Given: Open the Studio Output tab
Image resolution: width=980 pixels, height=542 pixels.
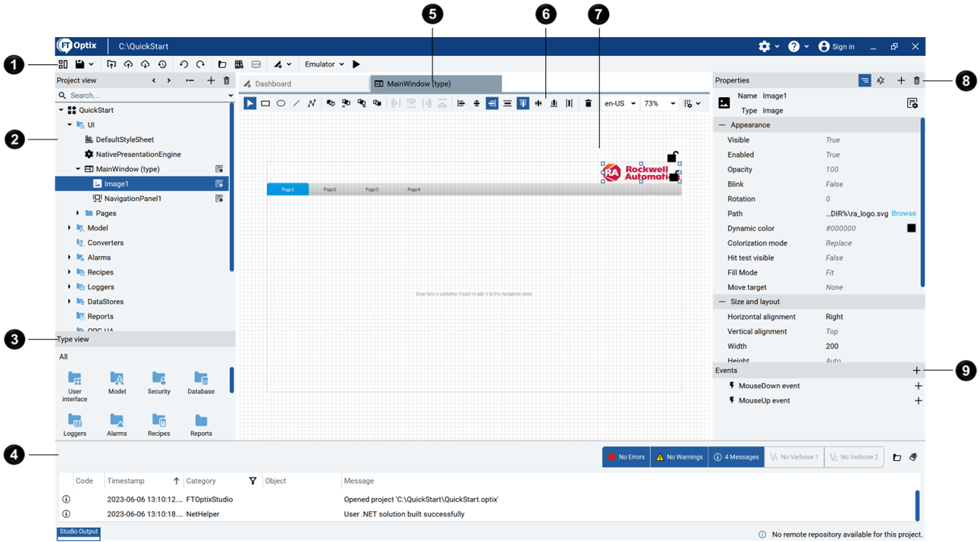Looking at the screenshot, I should click(x=79, y=532).
